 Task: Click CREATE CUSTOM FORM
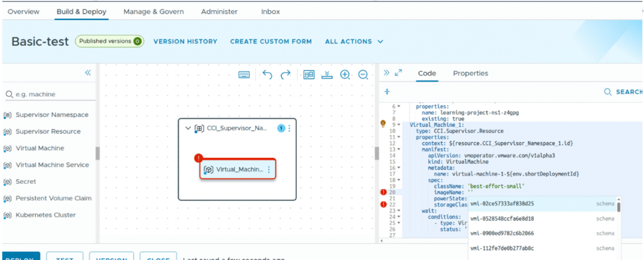pos(270,41)
